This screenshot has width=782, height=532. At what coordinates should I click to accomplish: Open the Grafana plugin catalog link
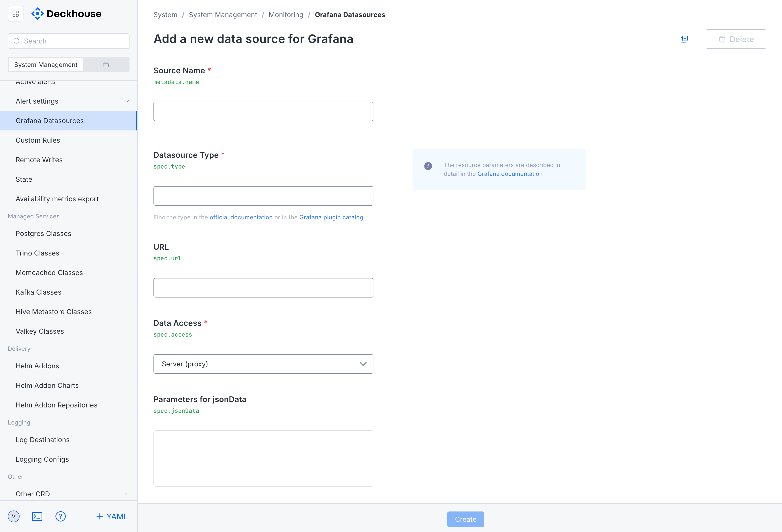tap(331, 217)
